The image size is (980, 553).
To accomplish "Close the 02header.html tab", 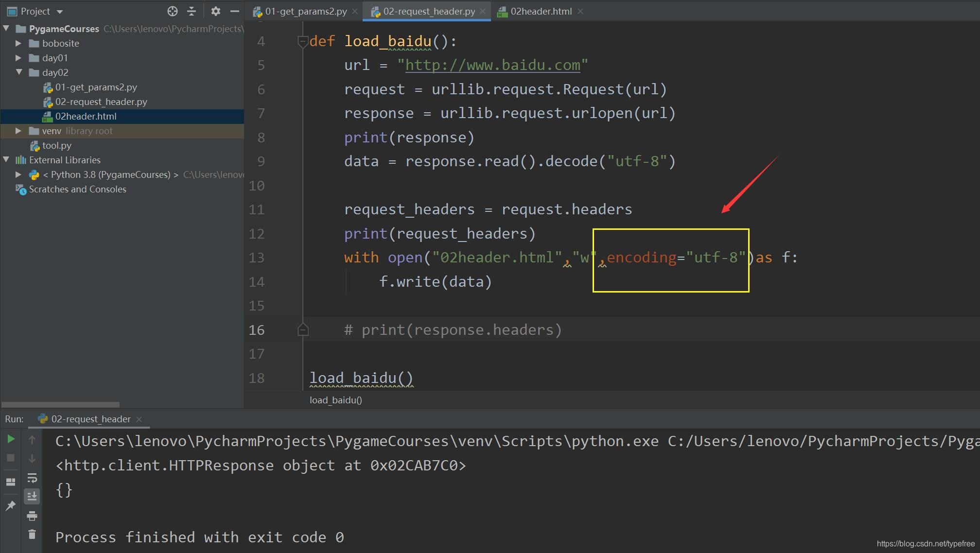I will tap(580, 11).
